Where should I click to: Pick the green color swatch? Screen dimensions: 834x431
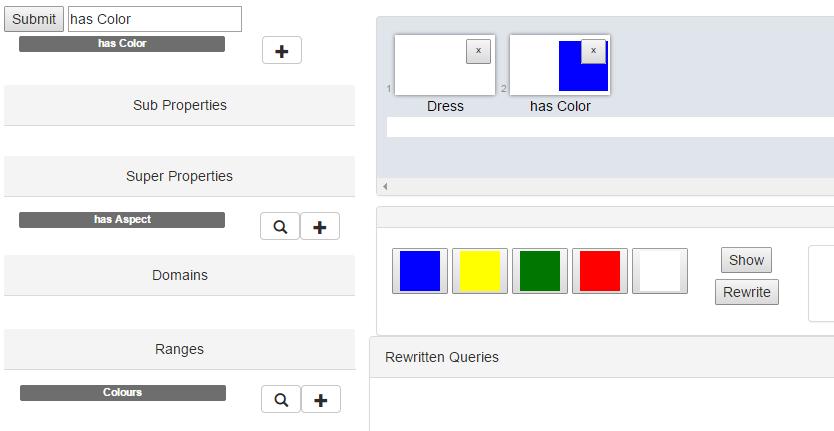pyautogui.click(x=540, y=271)
